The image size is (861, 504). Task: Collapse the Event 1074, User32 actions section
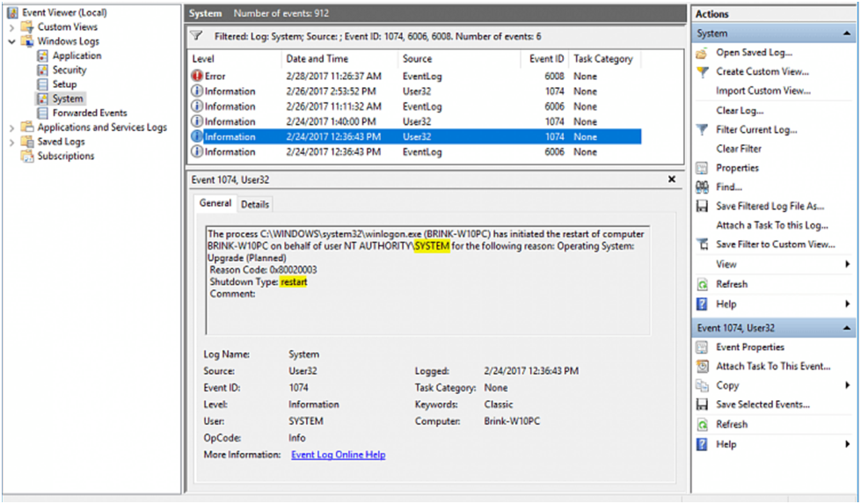click(846, 328)
